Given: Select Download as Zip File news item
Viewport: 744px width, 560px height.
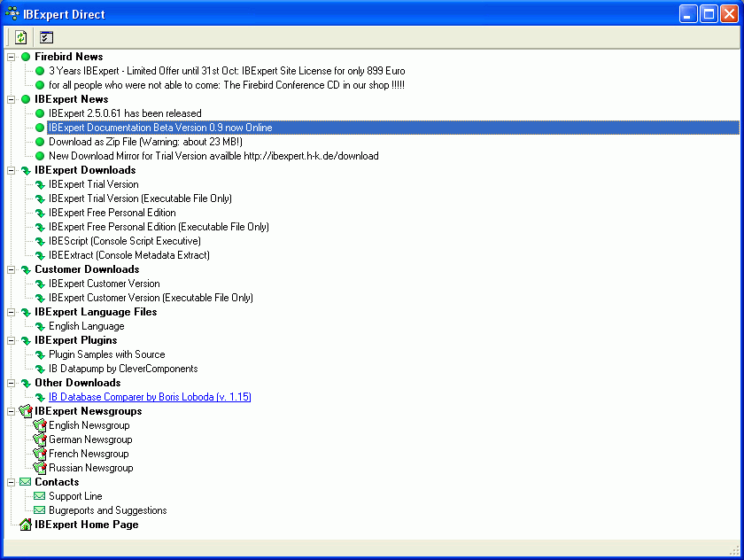Looking at the screenshot, I should [x=145, y=142].
